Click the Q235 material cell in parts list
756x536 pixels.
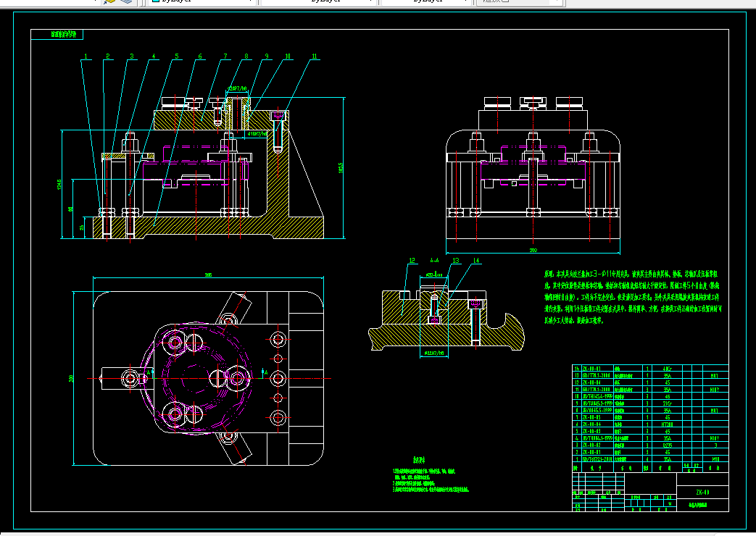point(668,445)
